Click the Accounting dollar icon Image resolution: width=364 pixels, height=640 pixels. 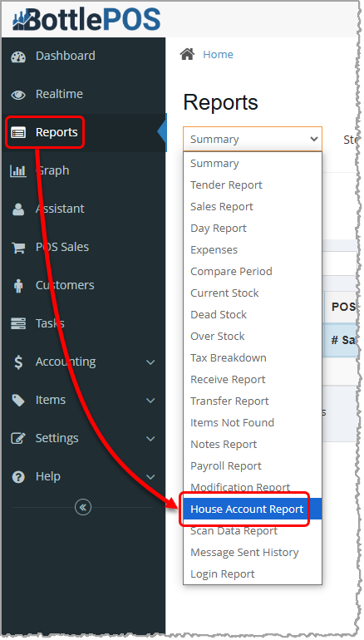18,362
